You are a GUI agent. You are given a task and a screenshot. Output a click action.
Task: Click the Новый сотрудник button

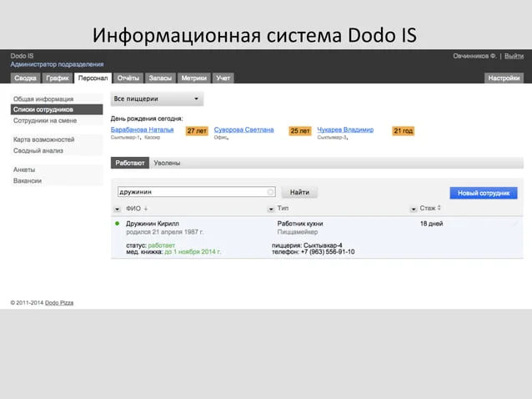pyautogui.click(x=484, y=193)
